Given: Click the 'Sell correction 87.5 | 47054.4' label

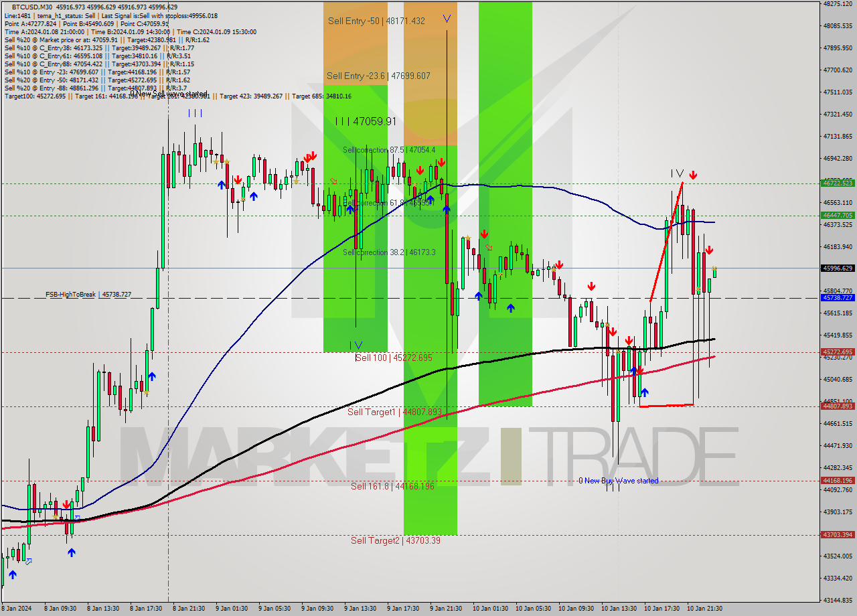Looking at the screenshot, I should tap(389, 150).
